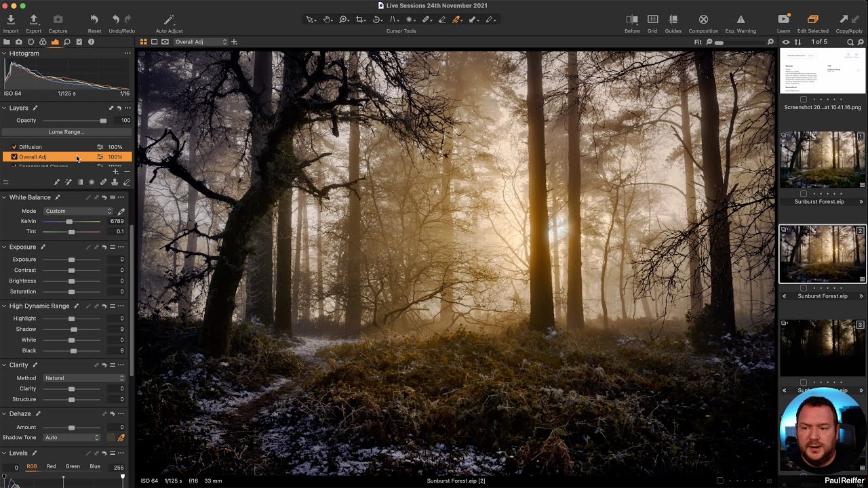This screenshot has width=868, height=488.
Task: Click the Reset adjustments icon
Action: (94, 20)
